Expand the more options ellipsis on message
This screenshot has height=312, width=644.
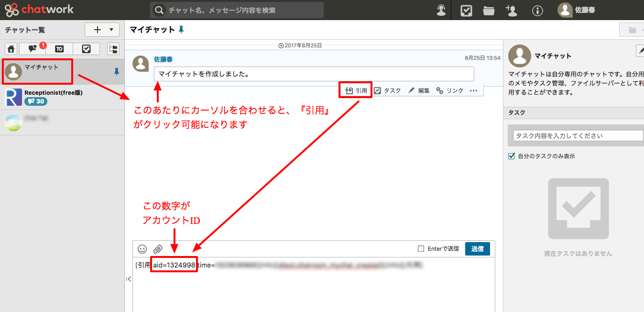click(473, 90)
